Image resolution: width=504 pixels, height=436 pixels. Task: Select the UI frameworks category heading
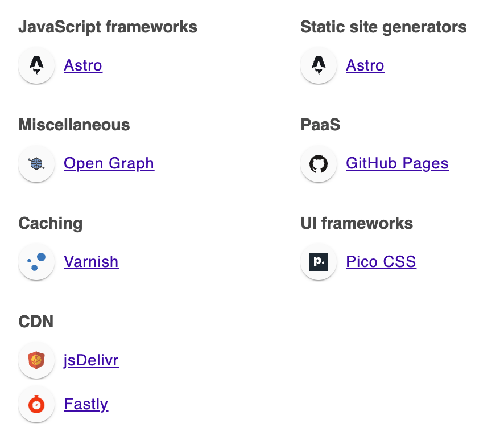pyautogui.click(x=357, y=223)
